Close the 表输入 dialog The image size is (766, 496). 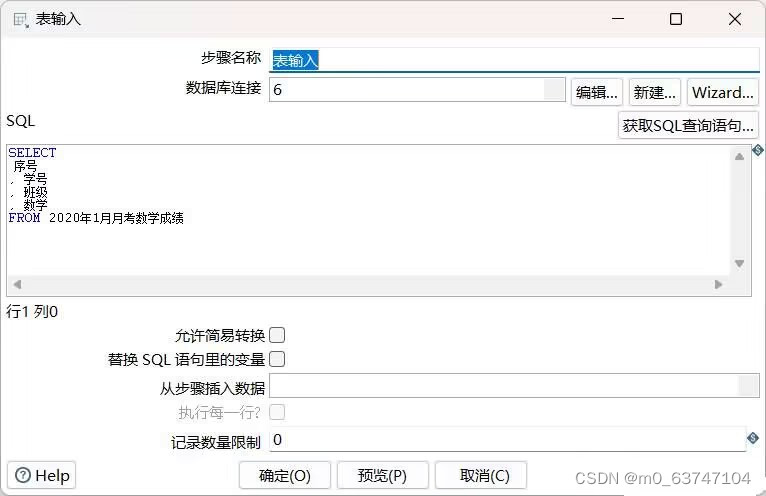coord(735,19)
